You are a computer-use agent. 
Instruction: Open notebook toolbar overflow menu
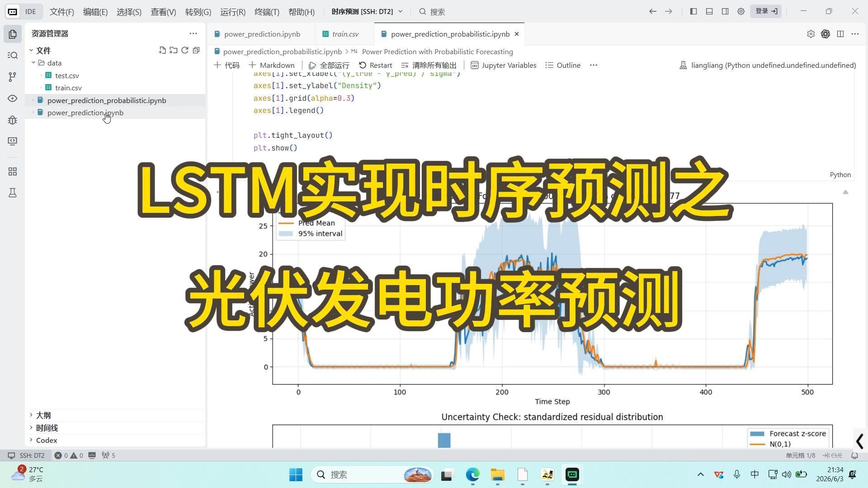pos(594,65)
